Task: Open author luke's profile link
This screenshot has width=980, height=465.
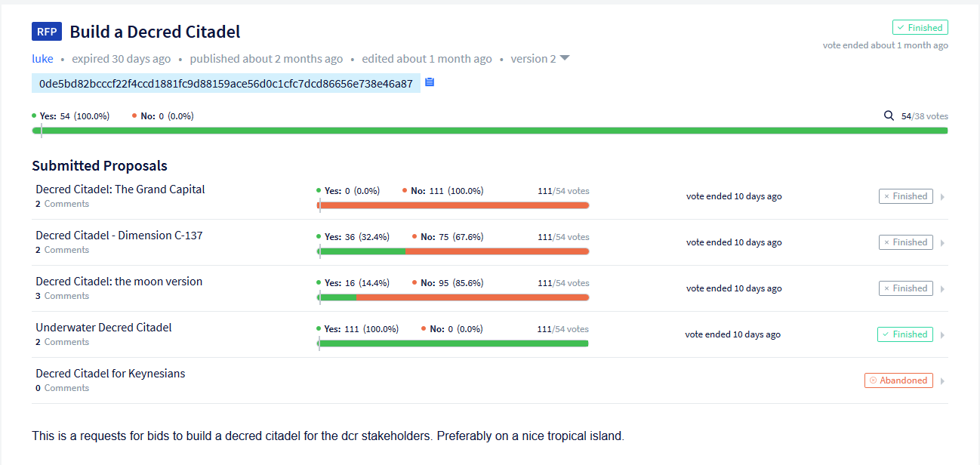Action: (42, 59)
